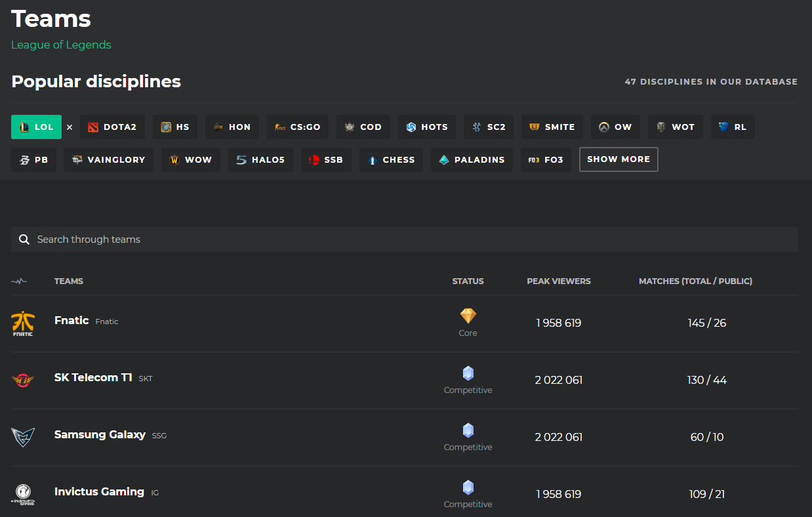This screenshot has width=812, height=517.
Task: Click SK Telecom T1's Competitive status gem
Action: tap(468, 373)
